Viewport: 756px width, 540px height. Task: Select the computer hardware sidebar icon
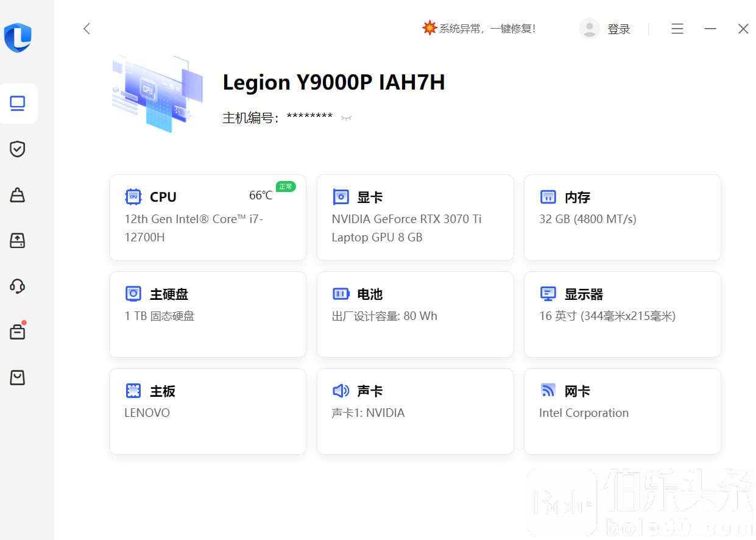pyautogui.click(x=18, y=104)
